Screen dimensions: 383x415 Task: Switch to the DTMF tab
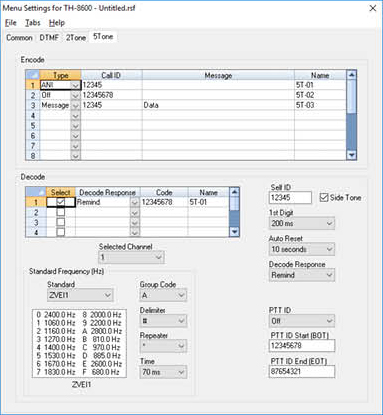point(49,38)
